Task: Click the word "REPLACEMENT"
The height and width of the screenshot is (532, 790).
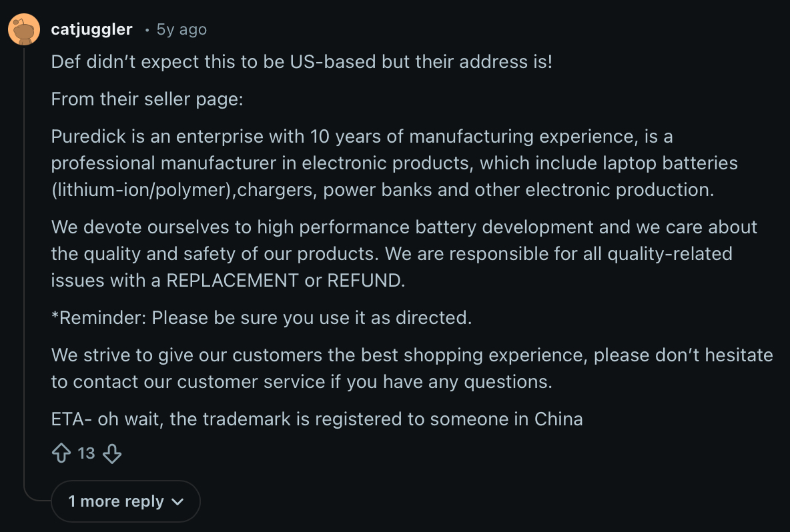Action: tap(232, 281)
